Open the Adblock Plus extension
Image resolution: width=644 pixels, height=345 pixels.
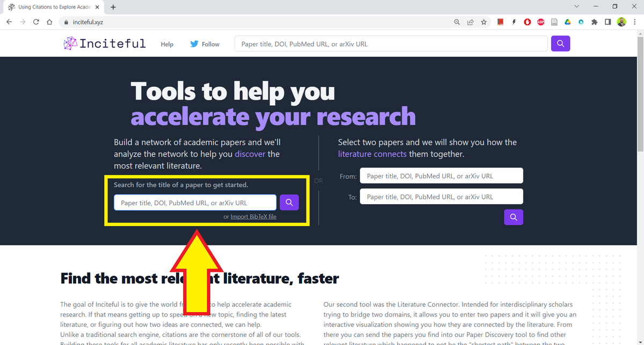point(541,23)
